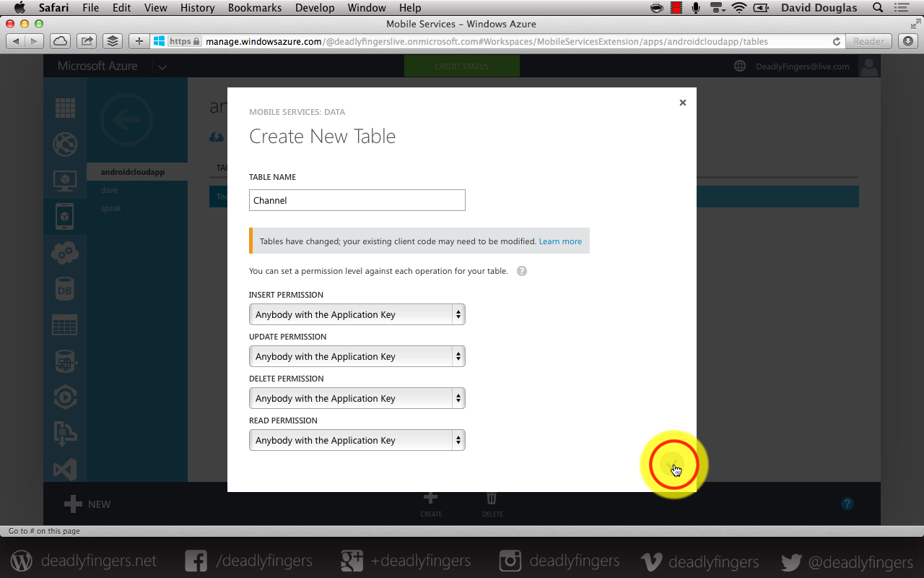Reload the page with the refresh arrow
Viewport: 924px width, 578px height.
tap(836, 41)
